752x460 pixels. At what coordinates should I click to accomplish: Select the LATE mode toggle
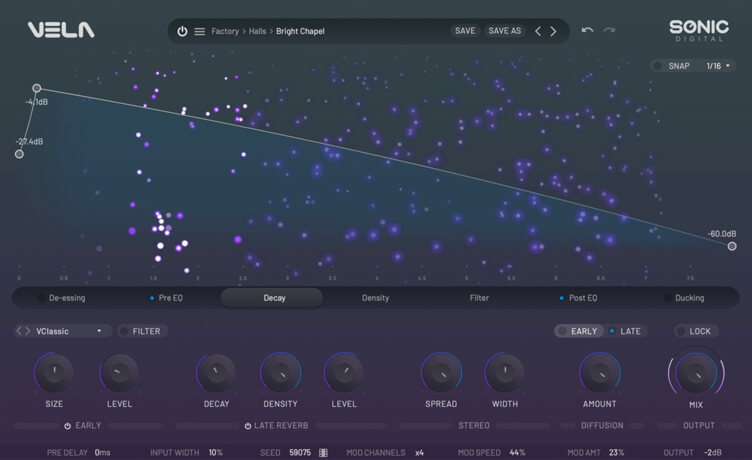[625, 331]
